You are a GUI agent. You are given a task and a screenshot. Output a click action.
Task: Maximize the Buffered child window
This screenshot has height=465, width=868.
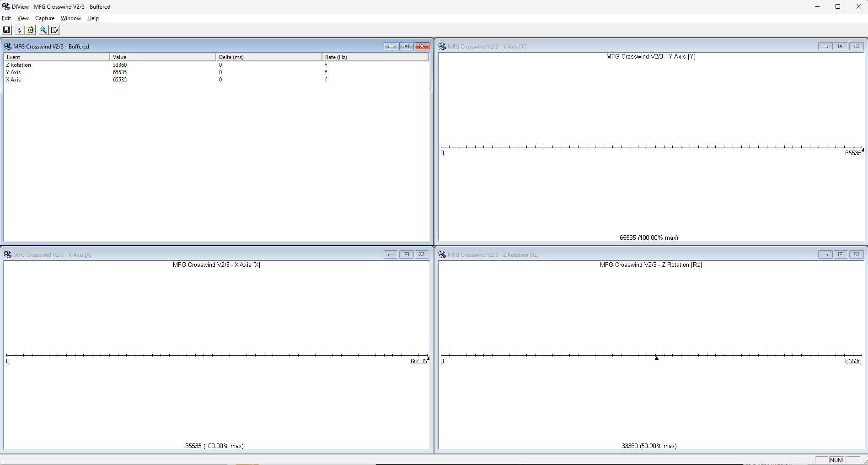click(406, 46)
